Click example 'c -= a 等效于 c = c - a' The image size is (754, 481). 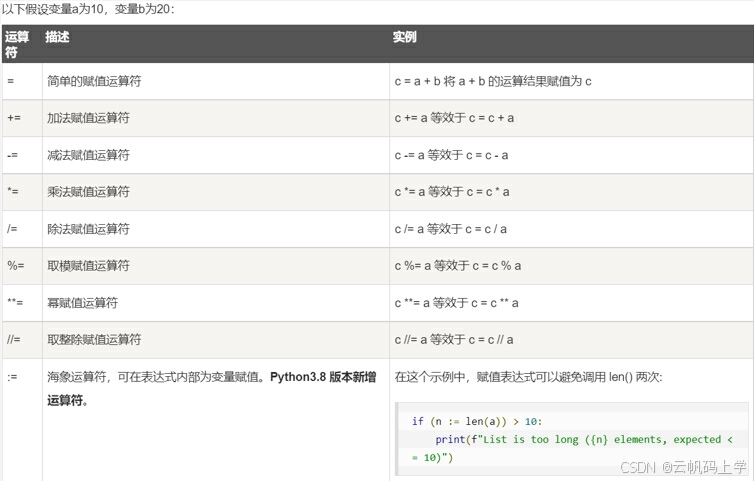tap(452, 155)
